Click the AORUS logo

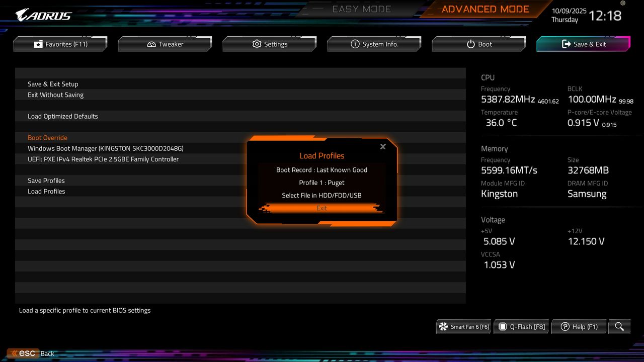(x=43, y=15)
